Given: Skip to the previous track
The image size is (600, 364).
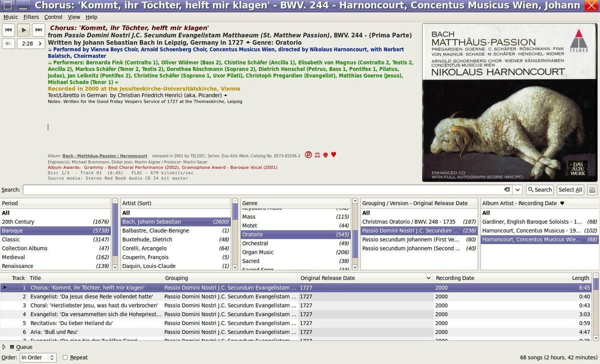Looking at the screenshot, I should click(8, 30).
